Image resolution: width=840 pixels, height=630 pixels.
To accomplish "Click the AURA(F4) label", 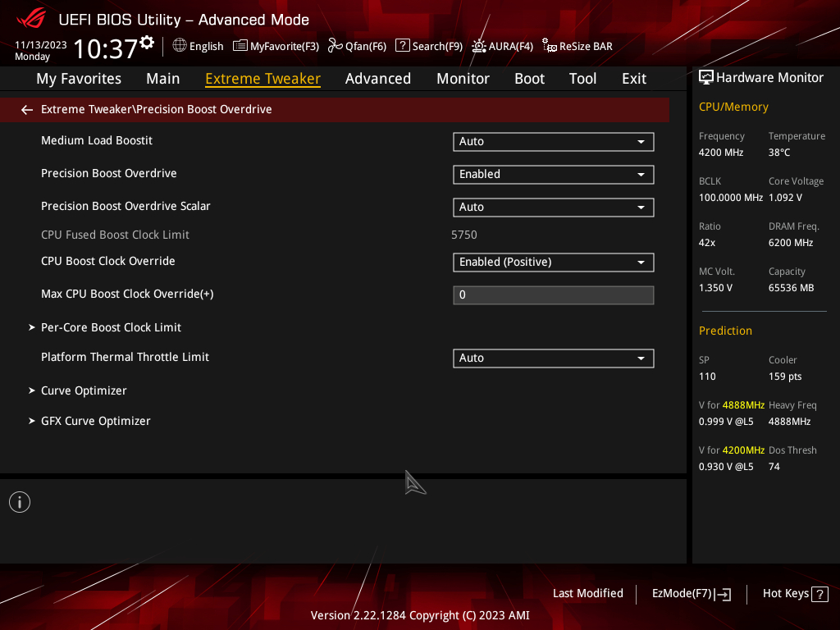I will [511, 47].
